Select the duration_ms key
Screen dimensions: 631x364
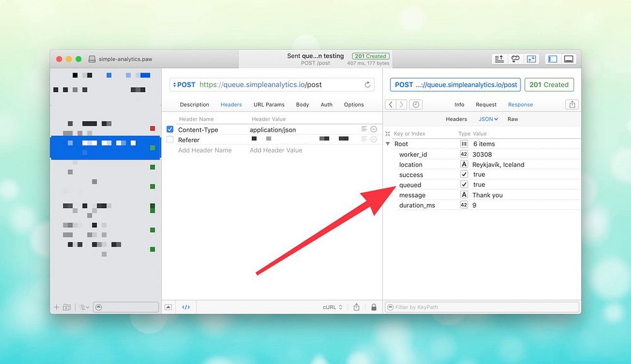click(x=417, y=205)
